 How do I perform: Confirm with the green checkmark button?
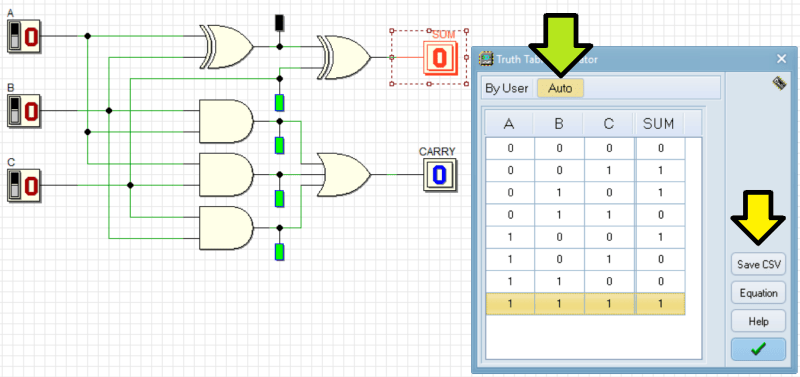click(x=758, y=349)
